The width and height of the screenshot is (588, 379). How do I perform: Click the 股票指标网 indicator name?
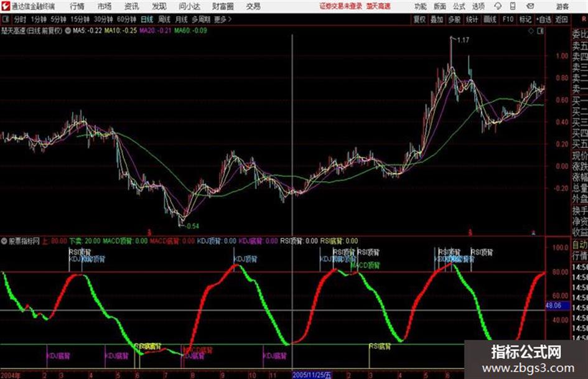tap(24, 241)
